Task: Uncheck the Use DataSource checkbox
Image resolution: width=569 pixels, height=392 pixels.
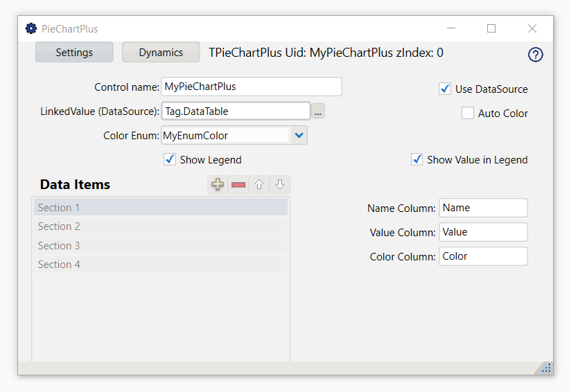Action: 445,89
